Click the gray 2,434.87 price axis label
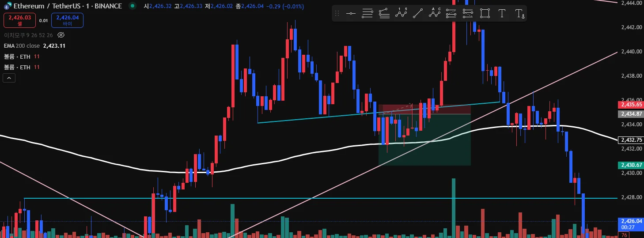 tap(630, 114)
